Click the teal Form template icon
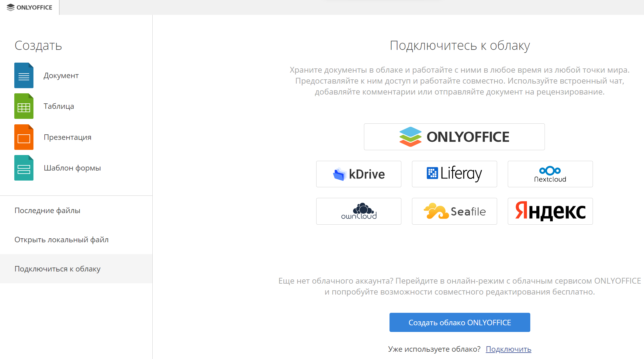This screenshot has width=644, height=359. [24, 168]
